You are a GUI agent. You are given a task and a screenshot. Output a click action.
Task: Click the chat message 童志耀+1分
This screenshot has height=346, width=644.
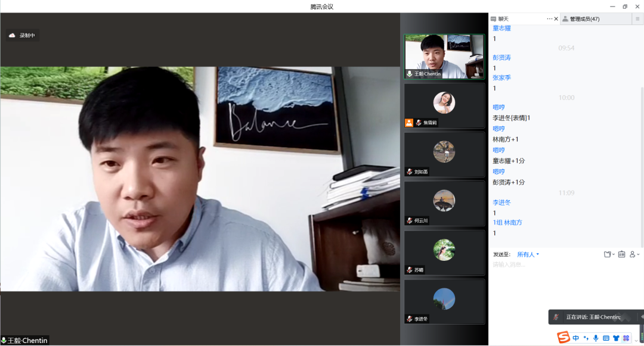click(509, 161)
